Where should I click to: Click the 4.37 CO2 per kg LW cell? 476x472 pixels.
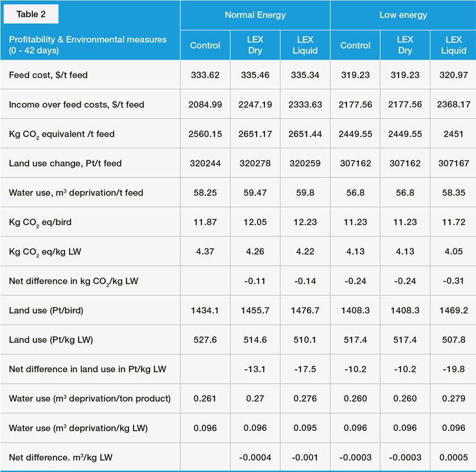point(205,252)
